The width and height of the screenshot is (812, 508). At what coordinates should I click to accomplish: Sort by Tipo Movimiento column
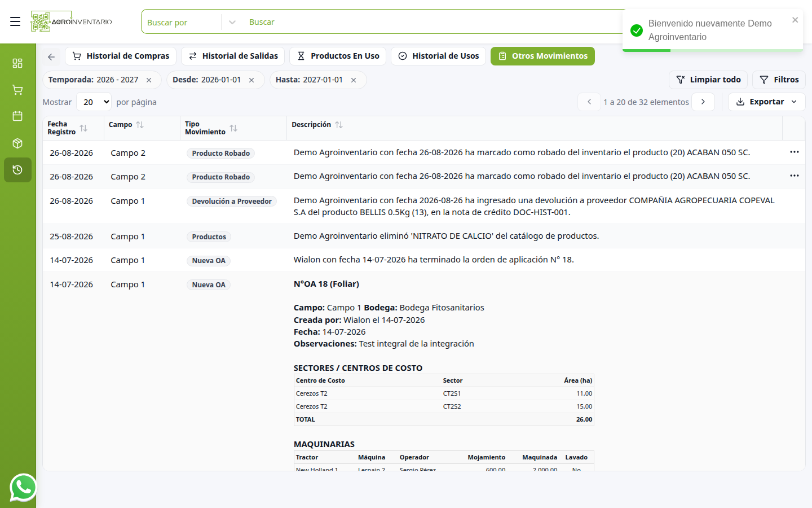(x=233, y=128)
